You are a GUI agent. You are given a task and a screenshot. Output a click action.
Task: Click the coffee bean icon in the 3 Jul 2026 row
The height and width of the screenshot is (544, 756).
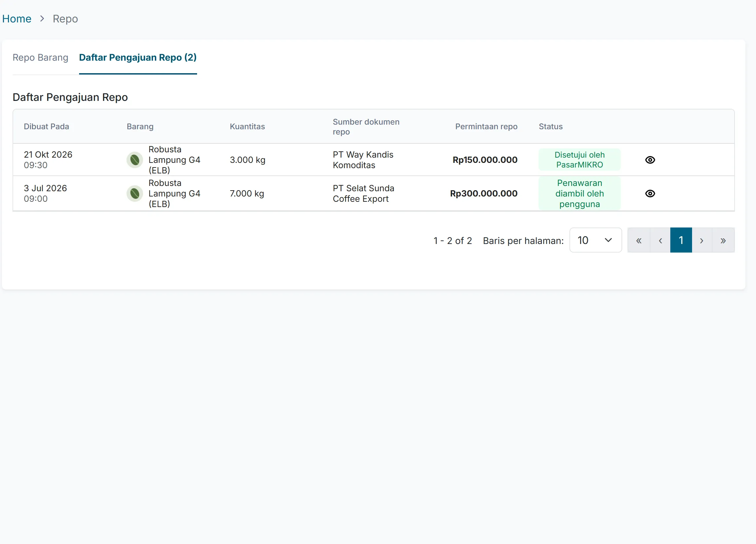pos(135,194)
